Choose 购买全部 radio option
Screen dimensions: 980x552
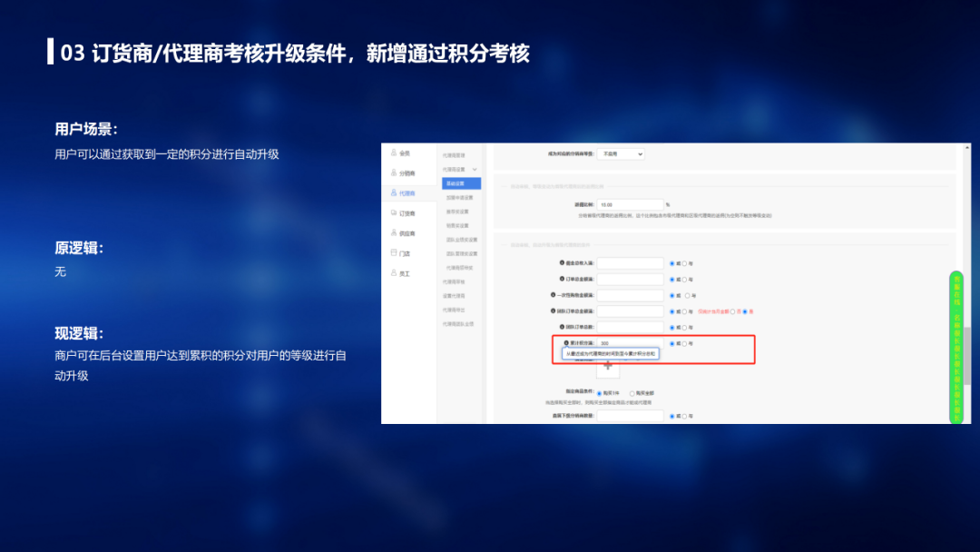tap(632, 393)
